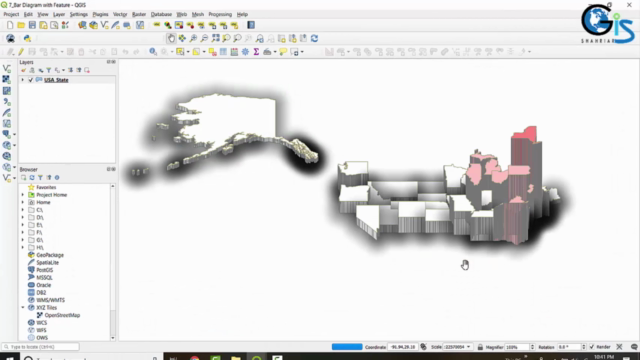Open the Project menu
Viewport: 640px width, 360px height.
[11, 14]
